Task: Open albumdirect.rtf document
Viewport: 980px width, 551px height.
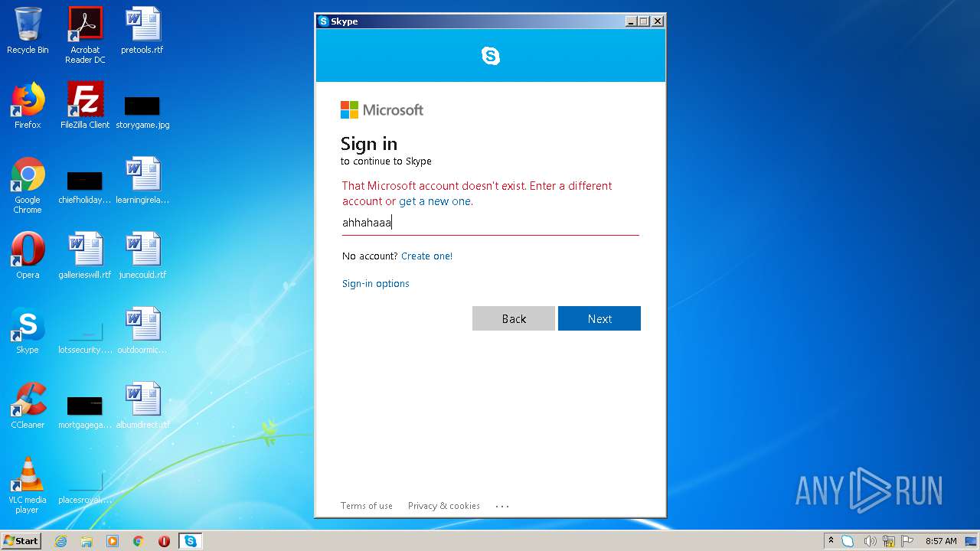Action: point(142,406)
